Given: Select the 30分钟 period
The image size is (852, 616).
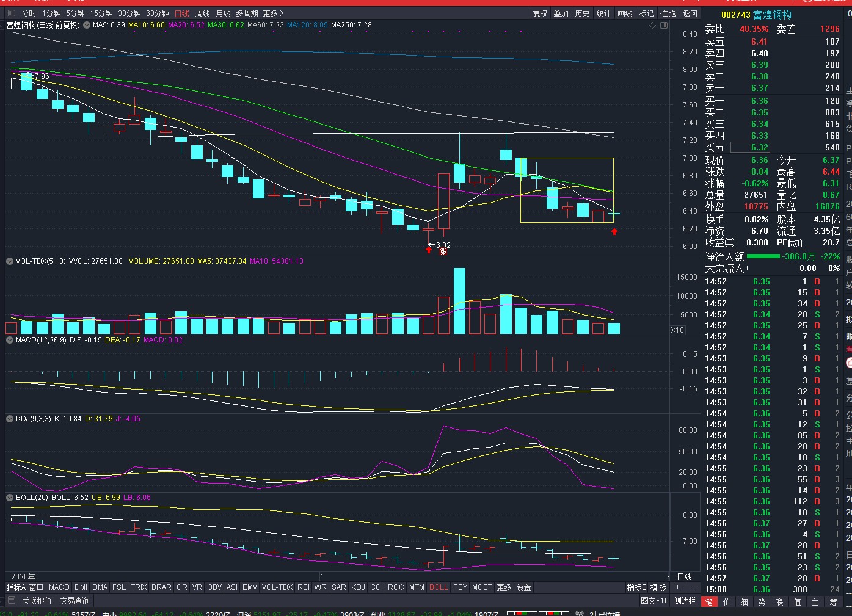Looking at the screenshot, I should click(129, 13).
